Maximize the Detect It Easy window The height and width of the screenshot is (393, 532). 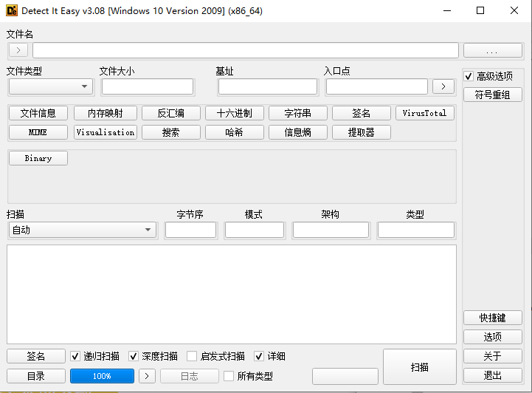pos(480,10)
